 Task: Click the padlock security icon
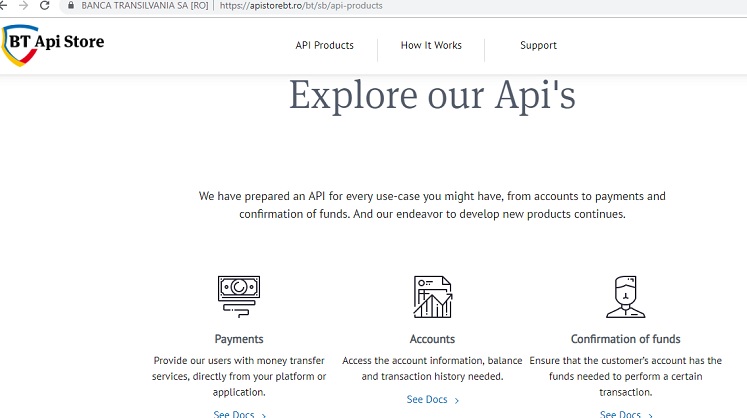click(71, 6)
